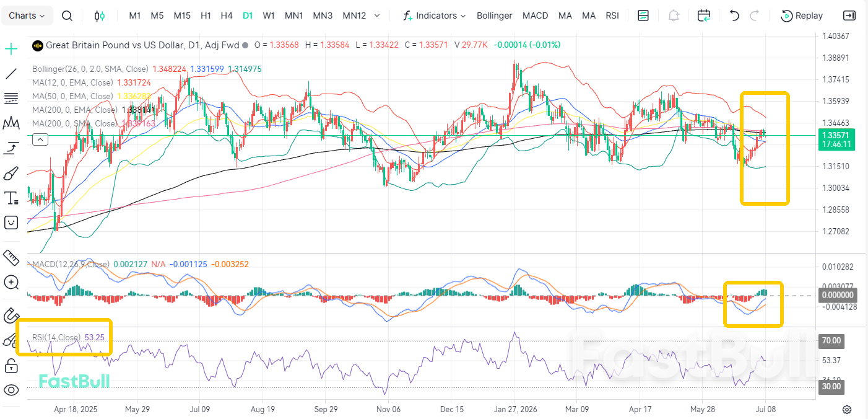The width and height of the screenshot is (868, 419).
Task: Select the crosshair cursor tool
Action: pos(11,49)
